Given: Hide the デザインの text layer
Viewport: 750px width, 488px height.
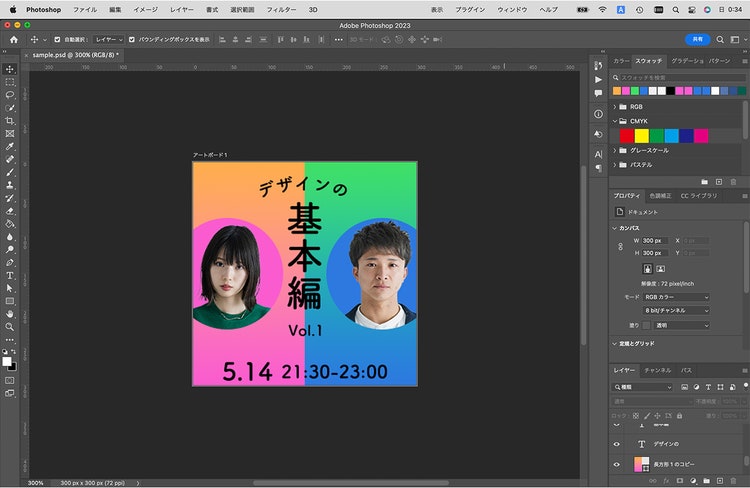Looking at the screenshot, I should [x=617, y=444].
